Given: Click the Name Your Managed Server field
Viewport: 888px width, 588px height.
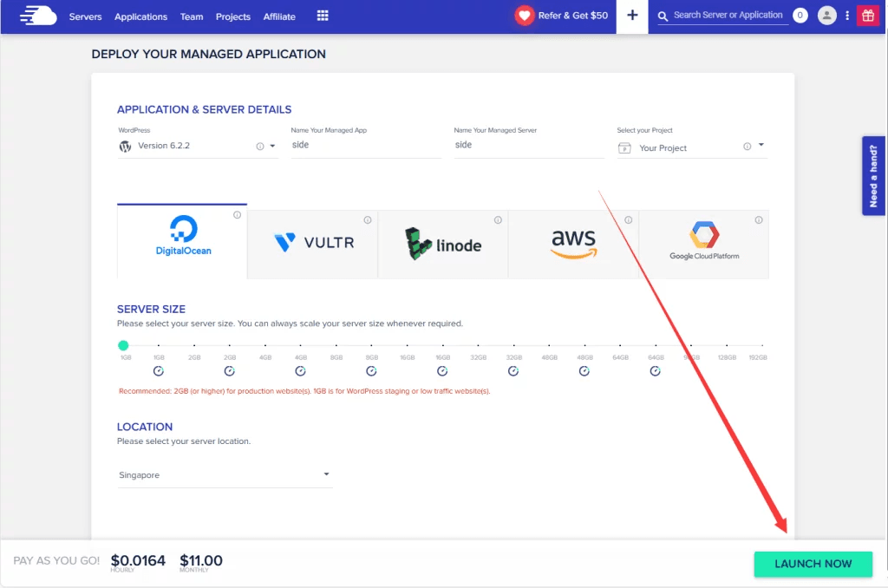Looking at the screenshot, I should coord(529,145).
